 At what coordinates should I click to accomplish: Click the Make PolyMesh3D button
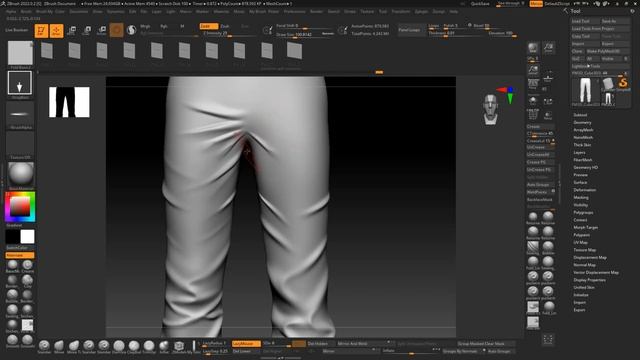607,51
